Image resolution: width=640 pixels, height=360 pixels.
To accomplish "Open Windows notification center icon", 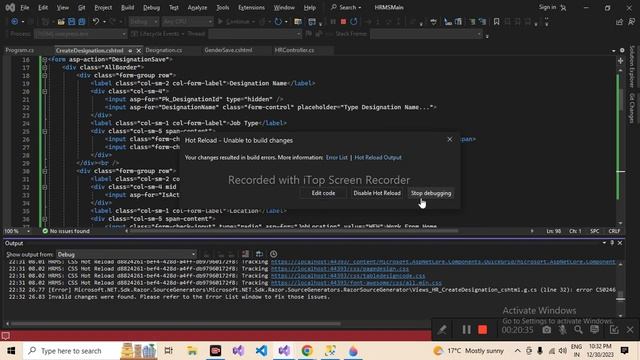I will click(624, 351).
